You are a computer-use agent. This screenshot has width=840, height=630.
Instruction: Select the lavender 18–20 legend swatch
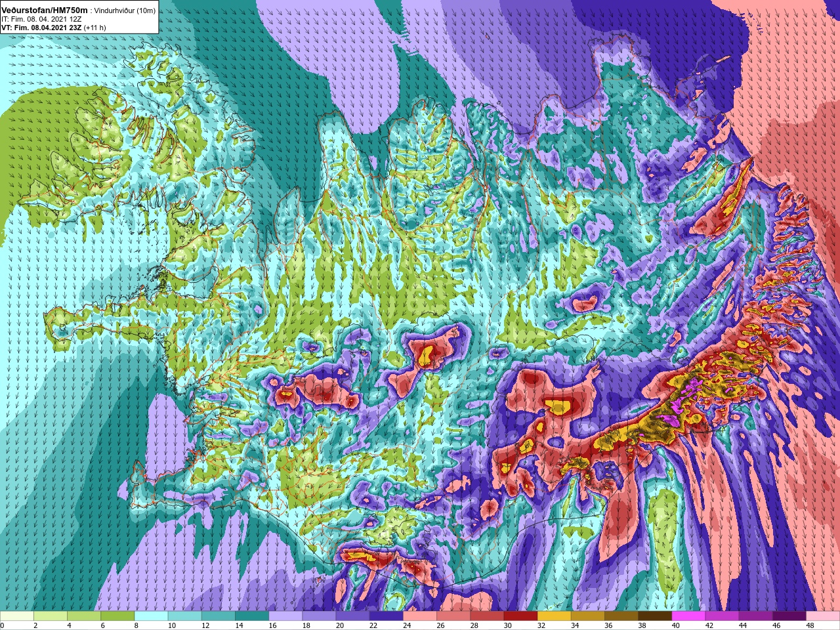318,616
